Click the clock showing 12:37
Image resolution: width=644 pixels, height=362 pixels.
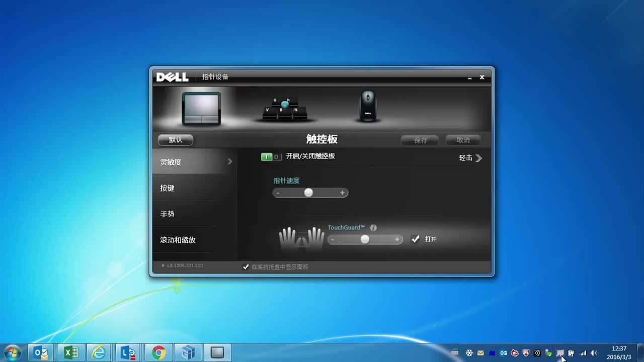pos(619,348)
